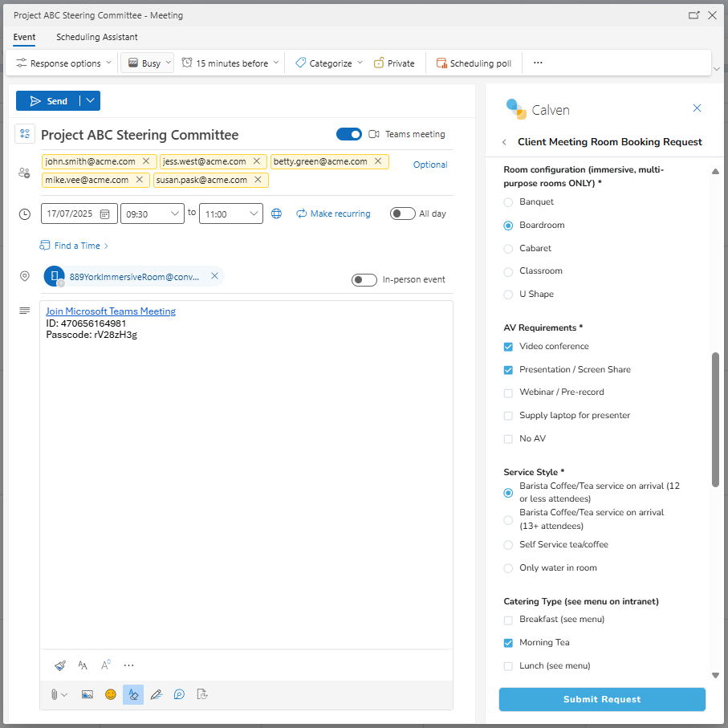Click the calendar picker icon in date field
This screenshot has height=728, width=728.
[105, 214]
